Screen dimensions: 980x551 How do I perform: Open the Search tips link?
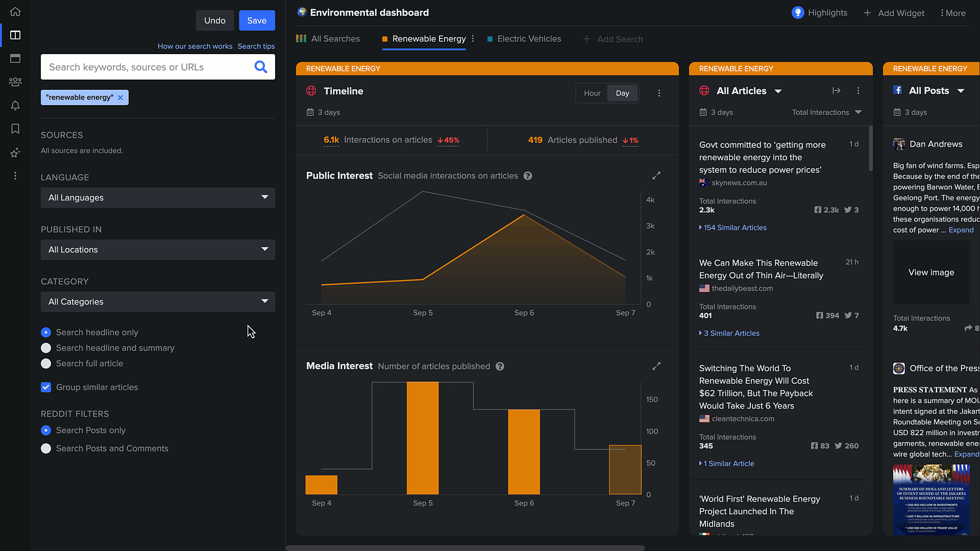256,46
